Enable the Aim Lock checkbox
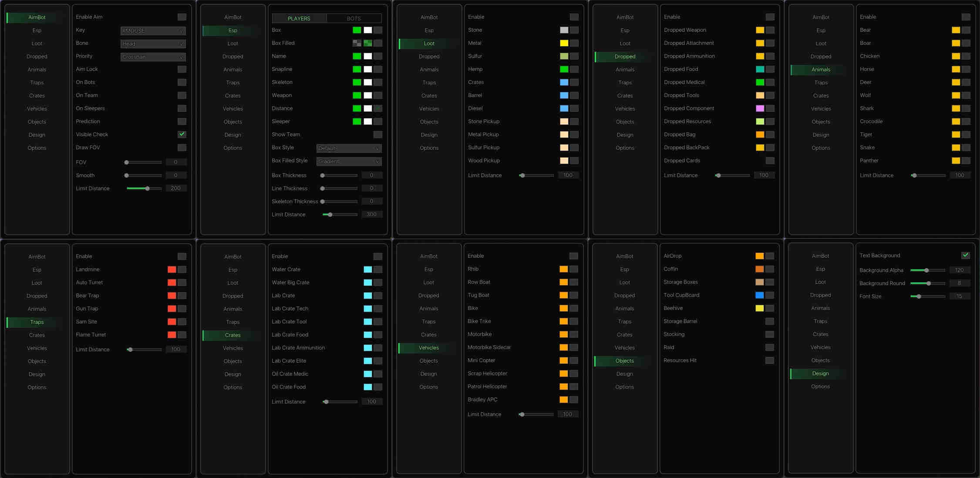Viewport: 980px width, 478px height. pos(182,69)
